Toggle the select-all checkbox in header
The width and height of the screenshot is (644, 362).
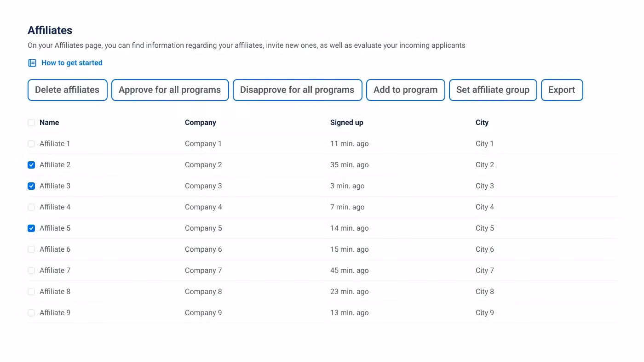31,123
